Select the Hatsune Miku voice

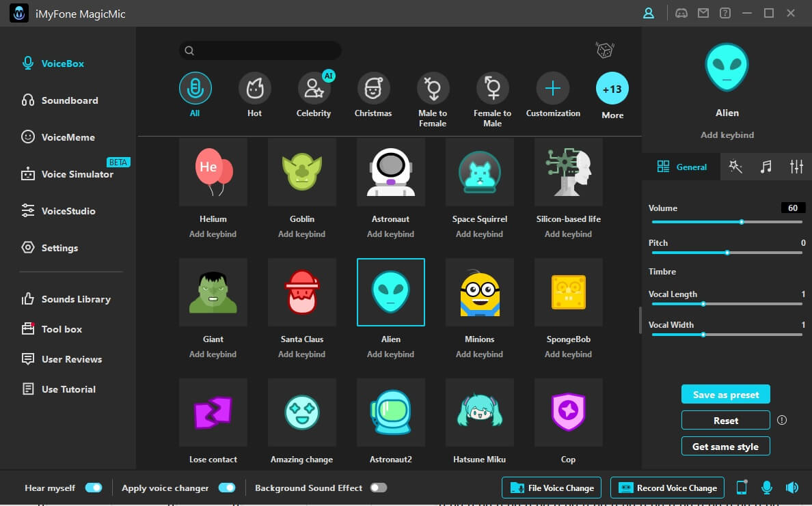tap(480, 412)
